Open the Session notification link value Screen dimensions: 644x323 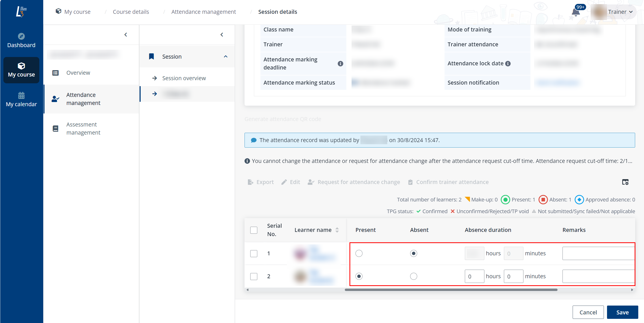tap(558, 83)
